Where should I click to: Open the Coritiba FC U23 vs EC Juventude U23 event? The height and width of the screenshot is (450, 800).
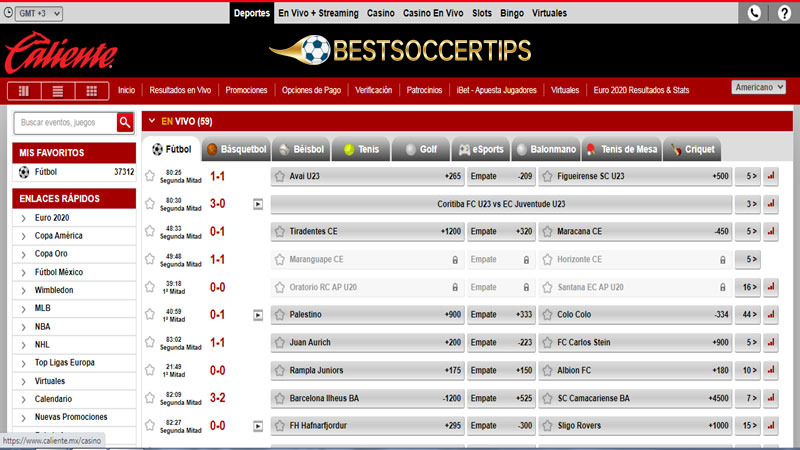point(501,204)
